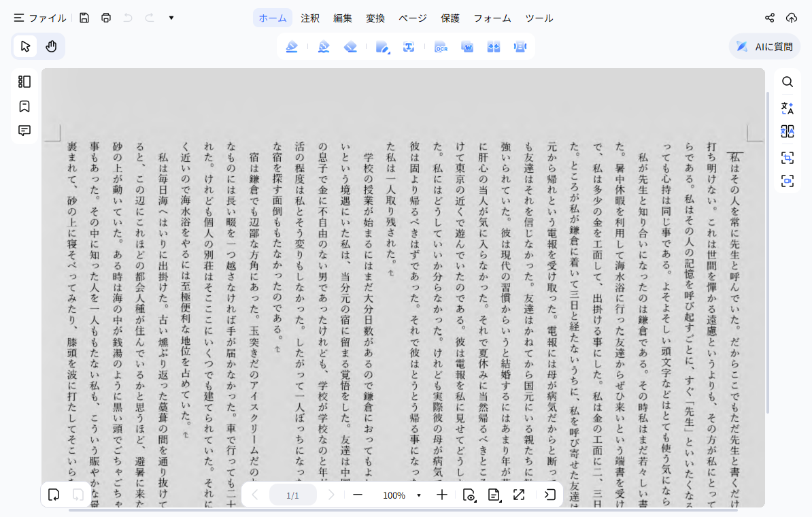Select the squiggly underline marker tool

point(324,47)
